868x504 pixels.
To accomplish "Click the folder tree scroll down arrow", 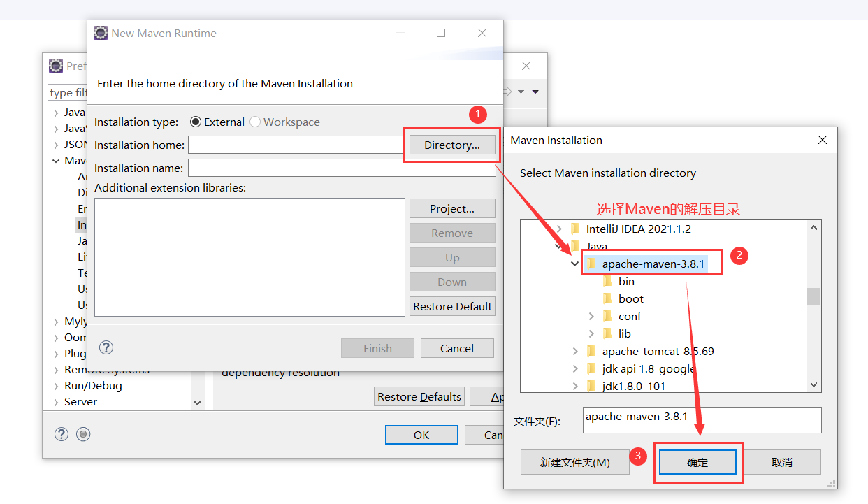I will pos(813,384).
